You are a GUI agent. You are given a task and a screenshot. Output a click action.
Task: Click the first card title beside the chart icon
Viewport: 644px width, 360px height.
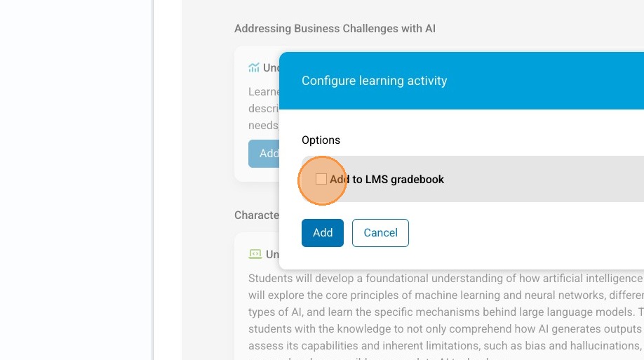tap(271, 68)
